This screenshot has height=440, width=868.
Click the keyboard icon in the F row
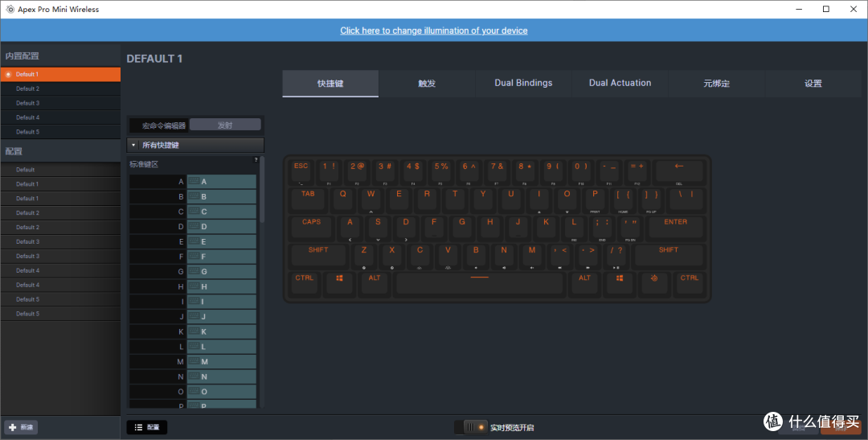194,256
